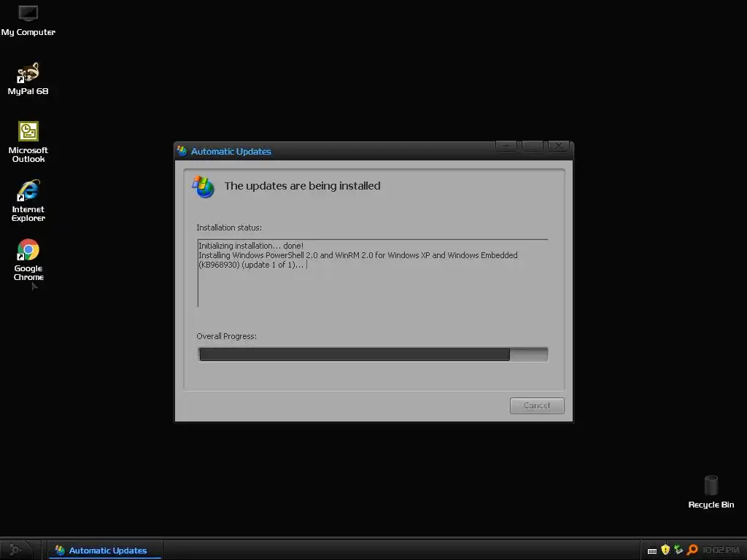747x560 pixels.
Task: Open the My Computer desktop icon
Action: coord(28,20)
